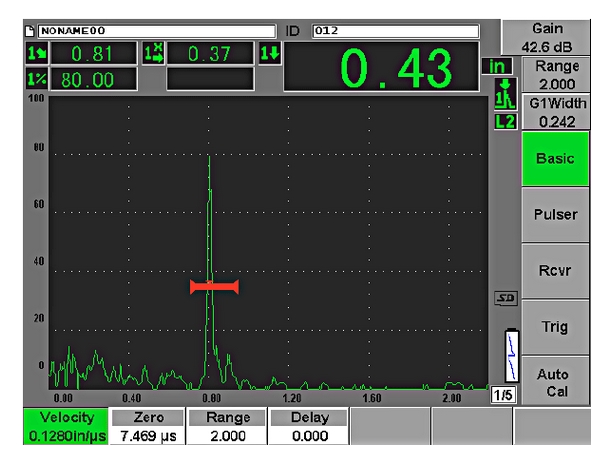Open the Rcvr receiver menu
This screenshot has width=605, height=465.
(x=555, y=271)
